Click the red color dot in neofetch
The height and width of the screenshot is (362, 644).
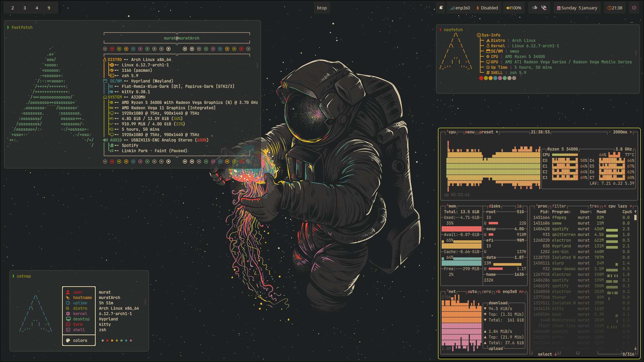click(x=481, y=78)
